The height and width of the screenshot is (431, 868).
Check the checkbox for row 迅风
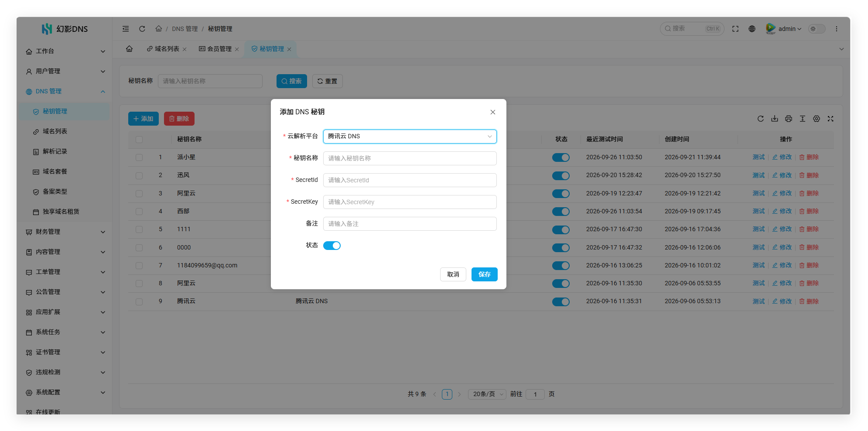pyautogui.click(x=139, y=175)
